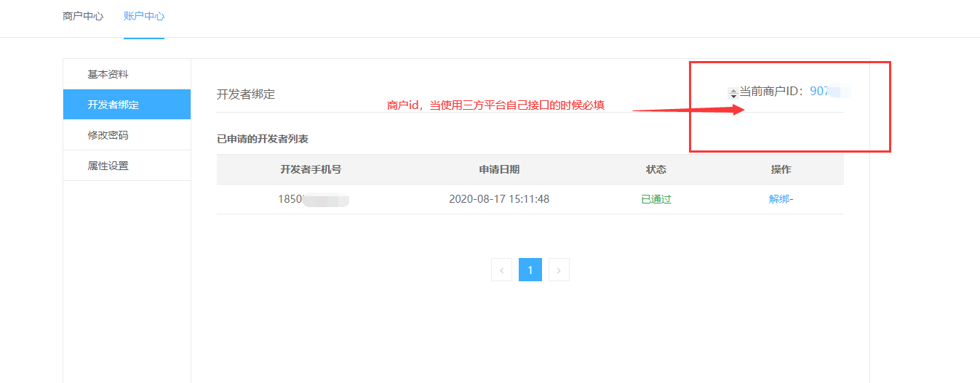The height and width of the screenshot is (383, 980).
Task: Click the next page chevron
Action: 559,270
